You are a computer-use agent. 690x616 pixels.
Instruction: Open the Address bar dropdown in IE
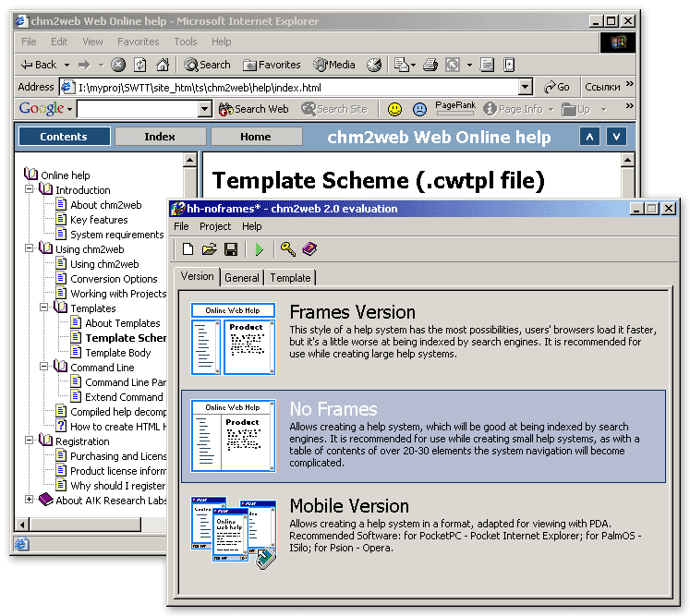(x=525, y=87)
